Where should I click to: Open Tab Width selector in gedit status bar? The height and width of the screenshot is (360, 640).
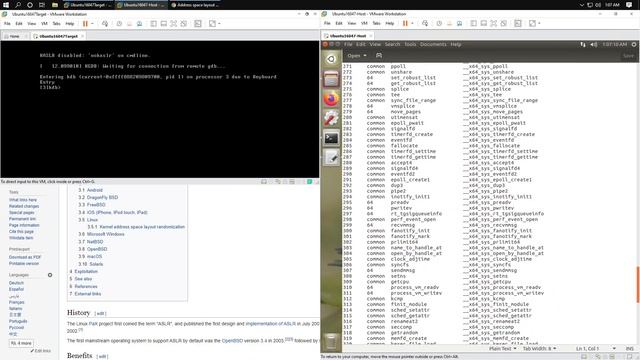(539, 349)
